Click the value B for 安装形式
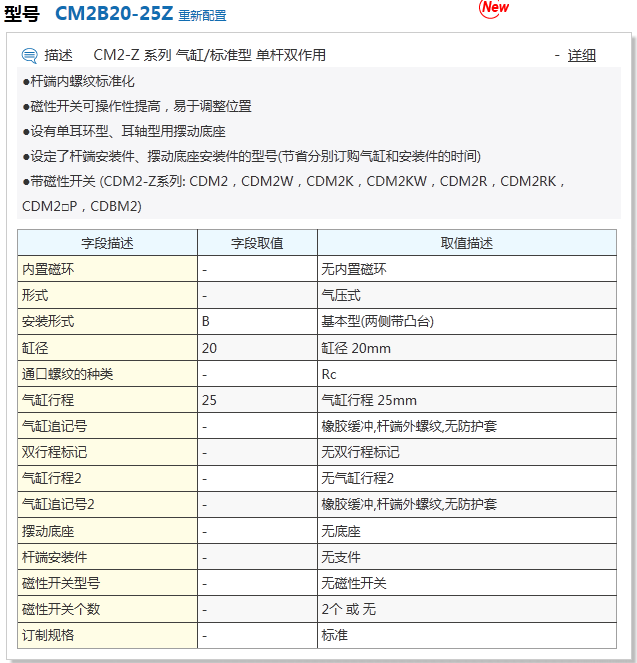 point(206,322)
